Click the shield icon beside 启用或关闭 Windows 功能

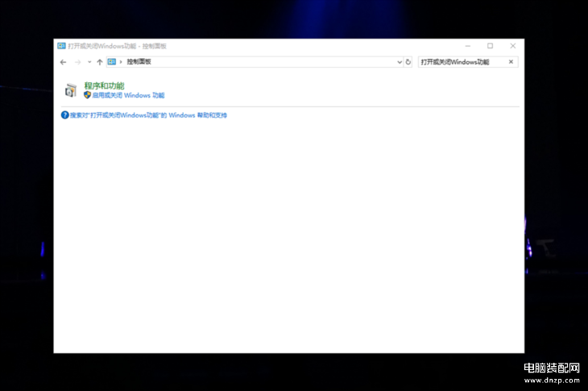[87, 95]
